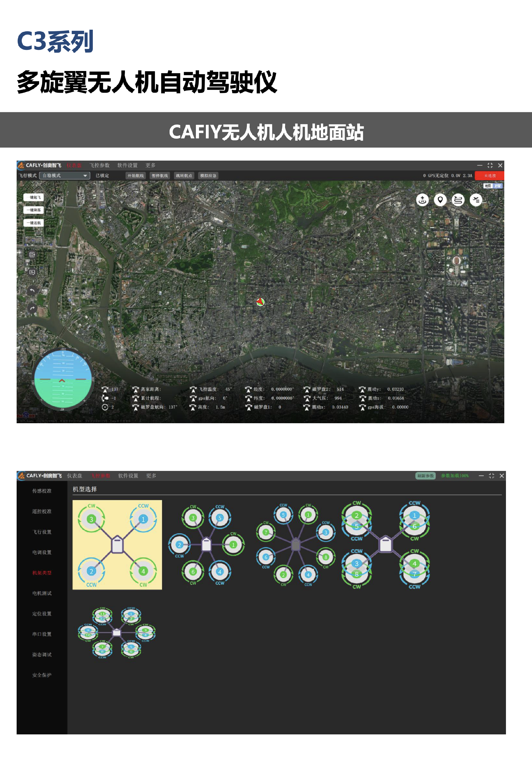Click the red 未连接 connection button
532x771 pixels.
point(489,176)
